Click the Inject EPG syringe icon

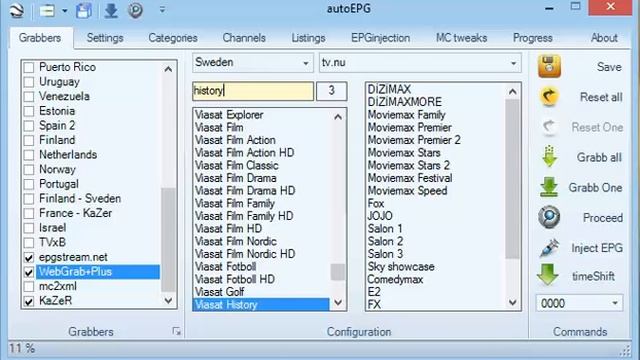tap(549, 248)
